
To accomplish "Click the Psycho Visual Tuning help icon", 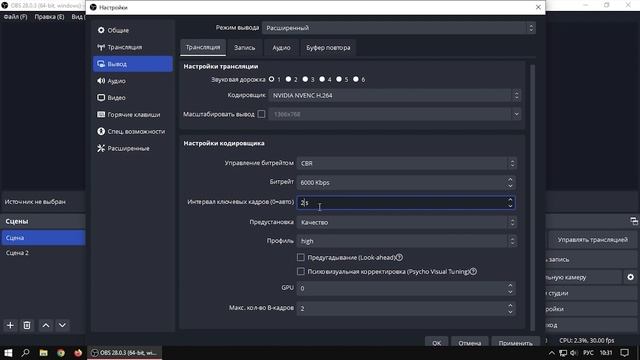I will coord(473,271).
